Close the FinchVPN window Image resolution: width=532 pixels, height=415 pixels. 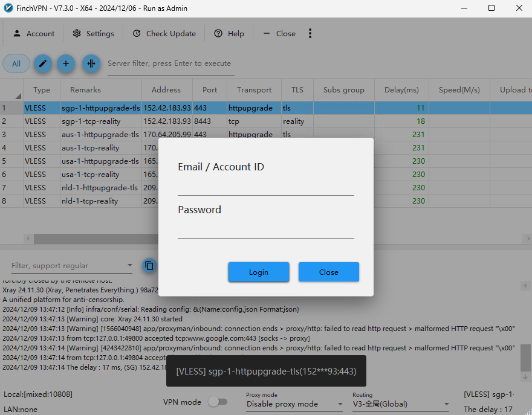pos(519,8)
